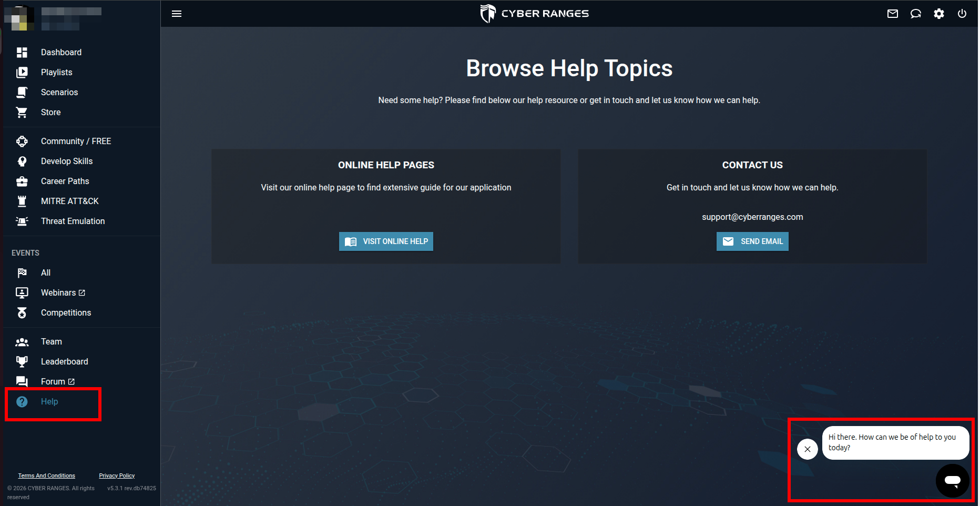Toggle the hamburger sidebar menu

coord(177,14)
